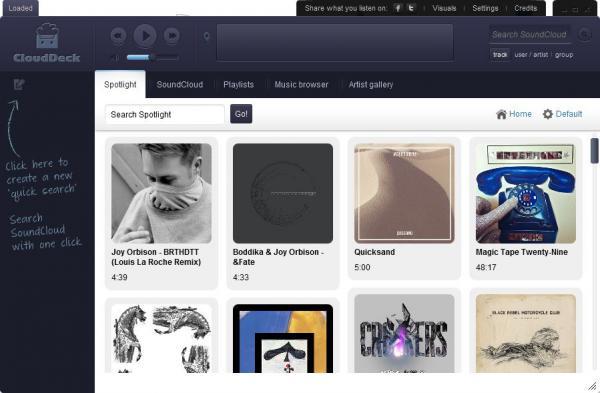Click the CloudDeck logo icon
The height and width of the screenshot is (393, 600).
click(47, 36)
